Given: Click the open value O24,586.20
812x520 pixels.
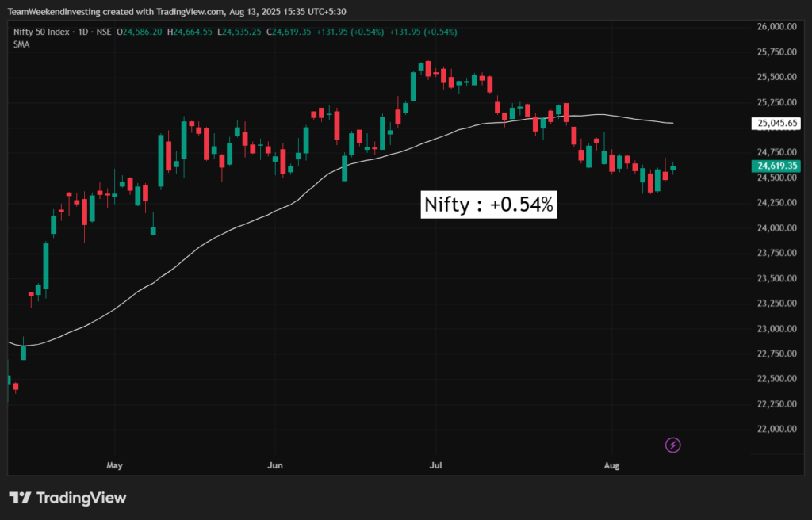Looking at the screenshot, I should pos(140,32).
